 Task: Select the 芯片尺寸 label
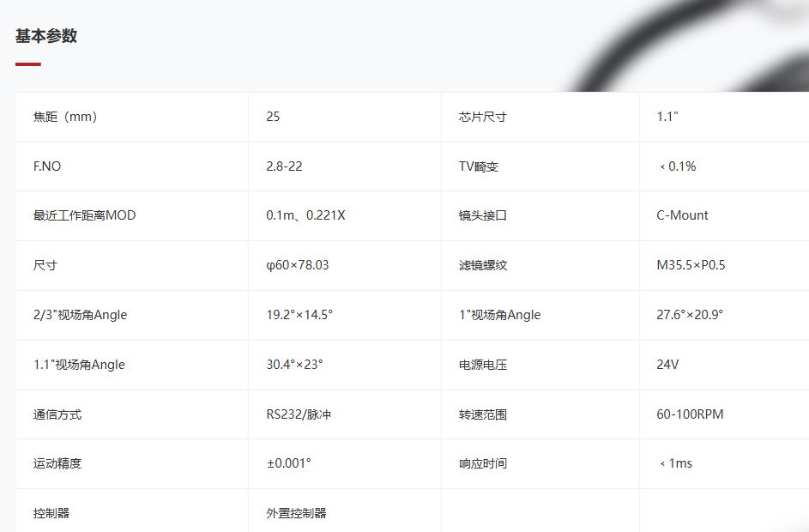coord(483,117)
